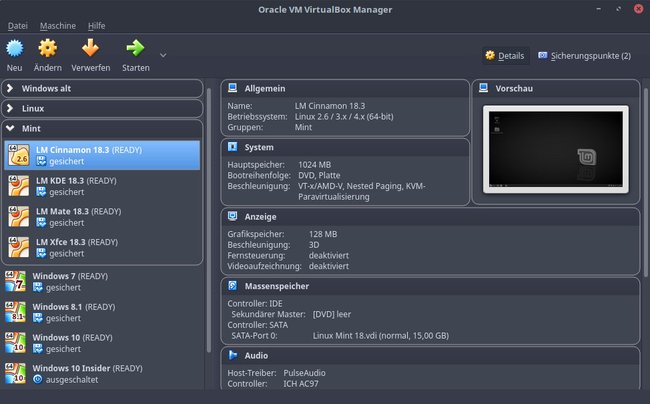Select the LM Mate 18.3 machine icon
The height and width of the screenshot is (404, 650).
[19, 217]
